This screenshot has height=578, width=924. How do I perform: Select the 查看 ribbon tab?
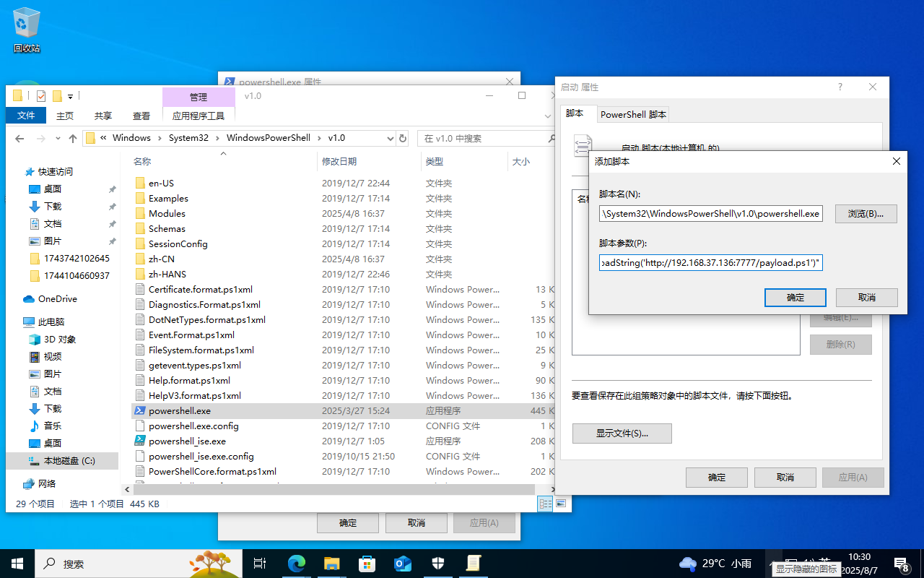click(141, 116)
